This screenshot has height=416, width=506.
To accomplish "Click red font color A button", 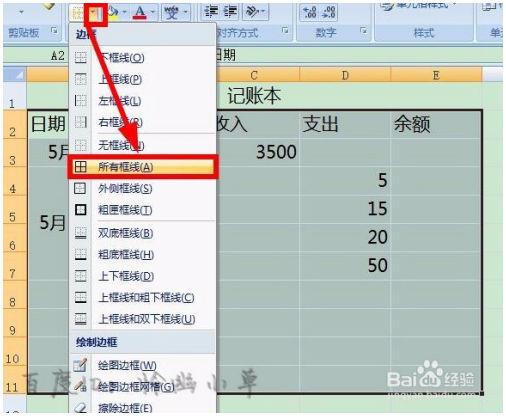I will pyautogui.click(x=140, y=12).
